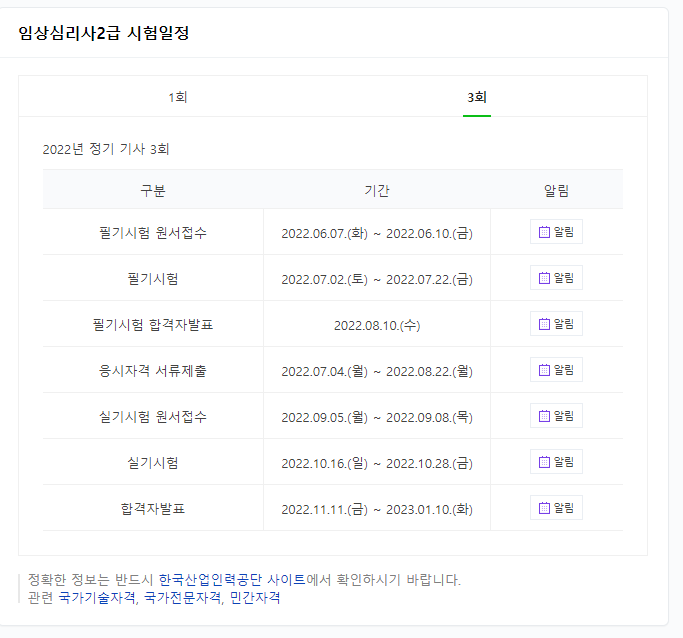683x638 pixels.
Task: Click date 2022.07.04.(월) ~ 2022.08.22.(월)
Action: (377, 371)
